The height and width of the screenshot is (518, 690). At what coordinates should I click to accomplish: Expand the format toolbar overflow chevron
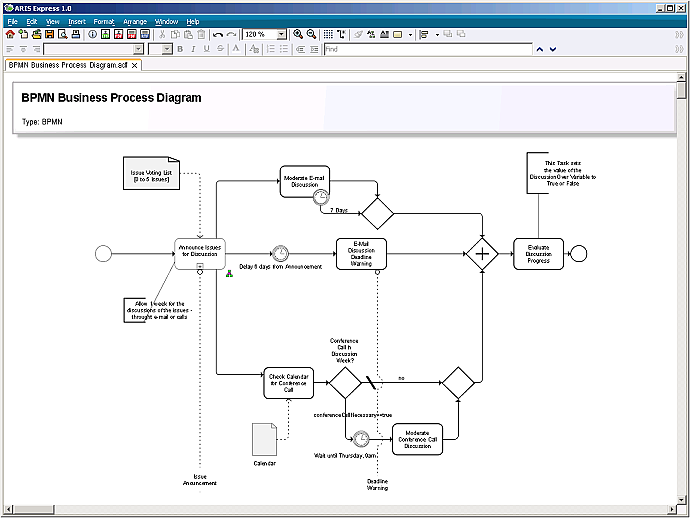(x=679, y=49)
